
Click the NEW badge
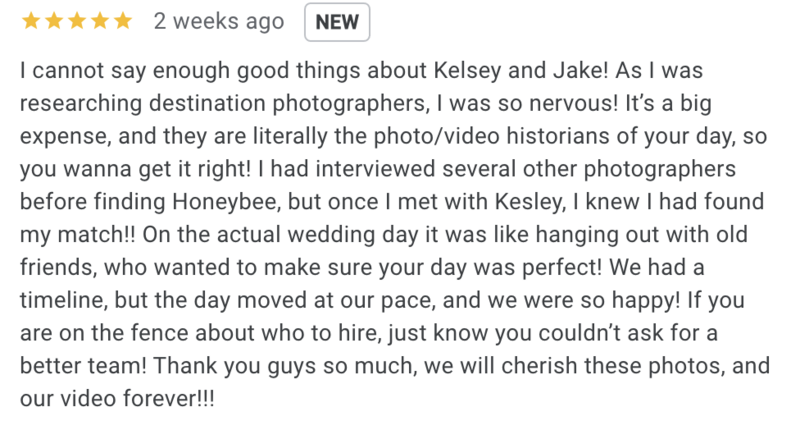coord(337,22)
